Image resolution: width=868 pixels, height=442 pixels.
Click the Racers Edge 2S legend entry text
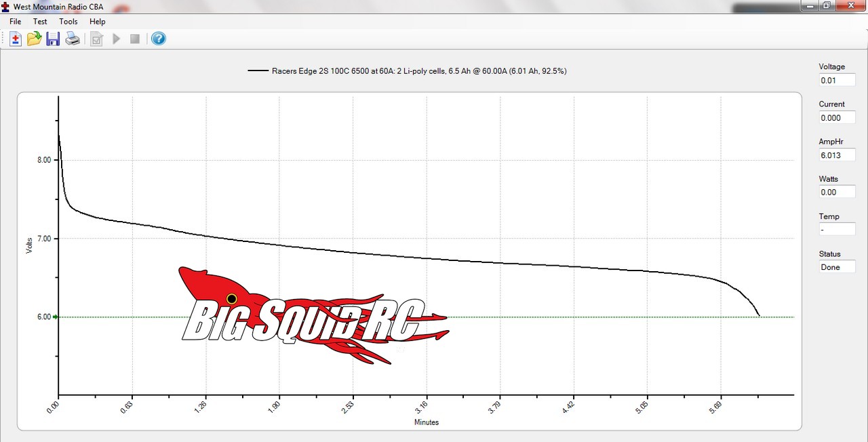(x=419, y=71)
